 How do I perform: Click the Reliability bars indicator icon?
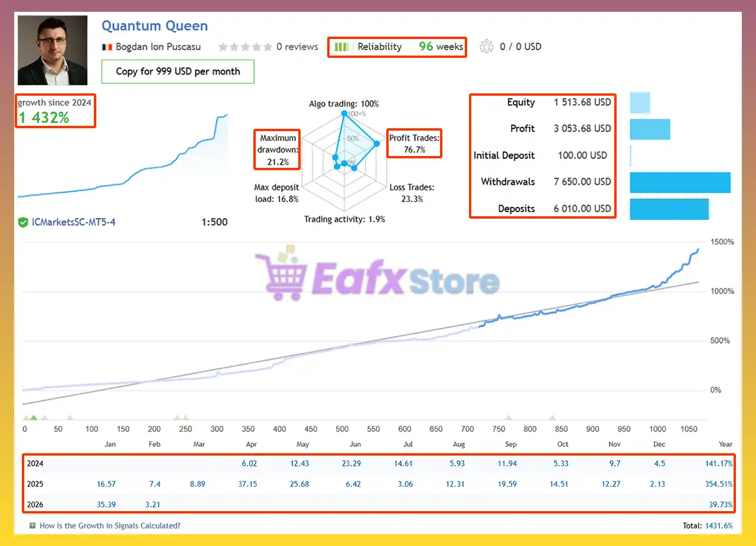(x=344, y=47)
